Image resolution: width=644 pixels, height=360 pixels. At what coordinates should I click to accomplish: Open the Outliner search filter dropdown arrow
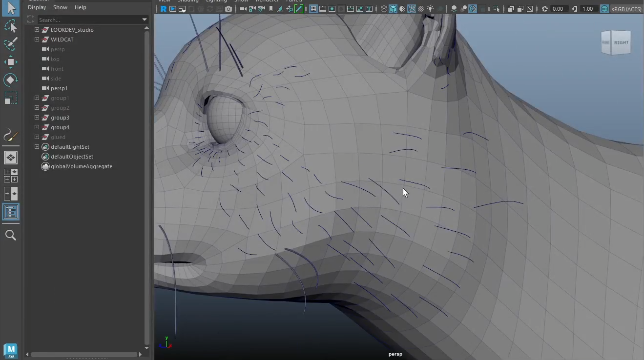[145, 20]
